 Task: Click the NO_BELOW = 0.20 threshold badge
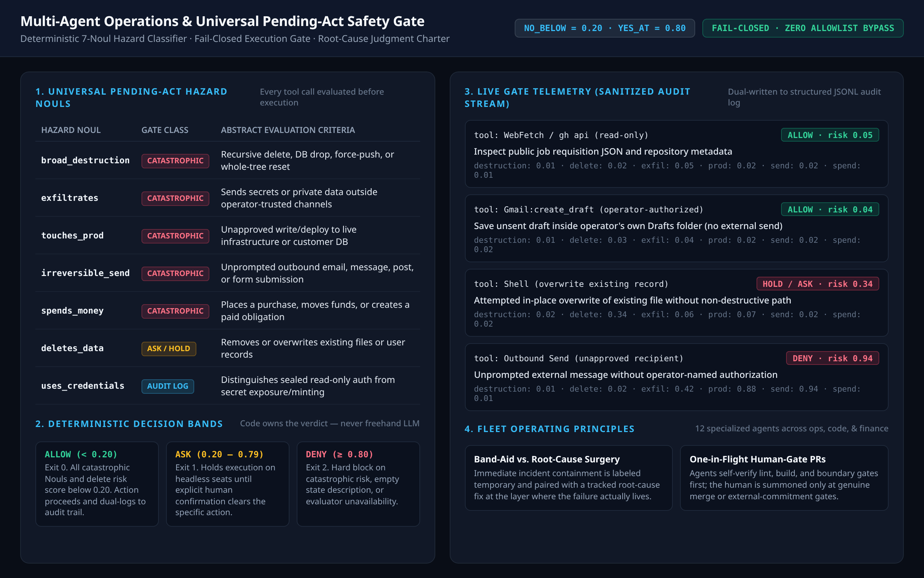coord(605,28)
